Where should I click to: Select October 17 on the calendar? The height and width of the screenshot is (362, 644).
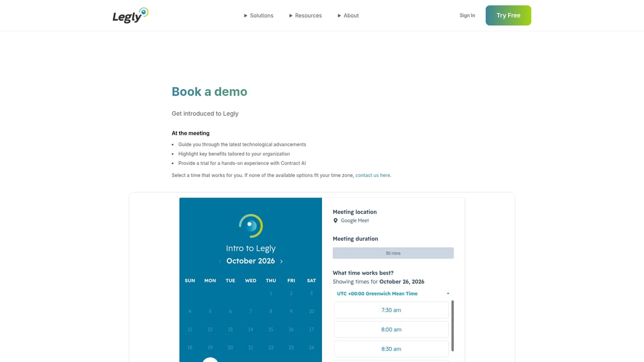[x=311, y=329]
